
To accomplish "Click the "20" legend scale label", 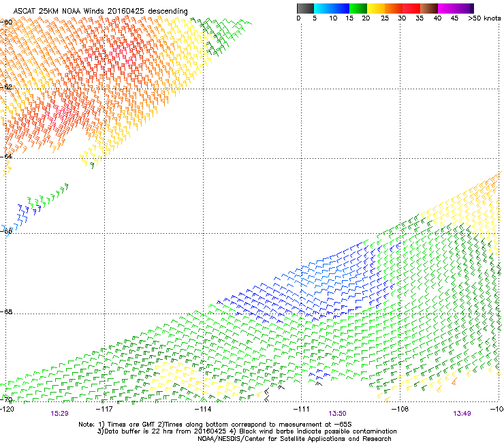I will [366, 18].
